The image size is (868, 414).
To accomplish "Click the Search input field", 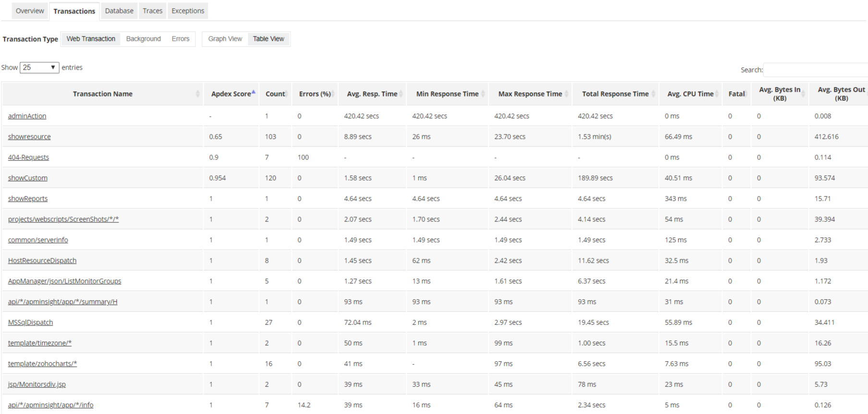I will [x=815, y=70].
